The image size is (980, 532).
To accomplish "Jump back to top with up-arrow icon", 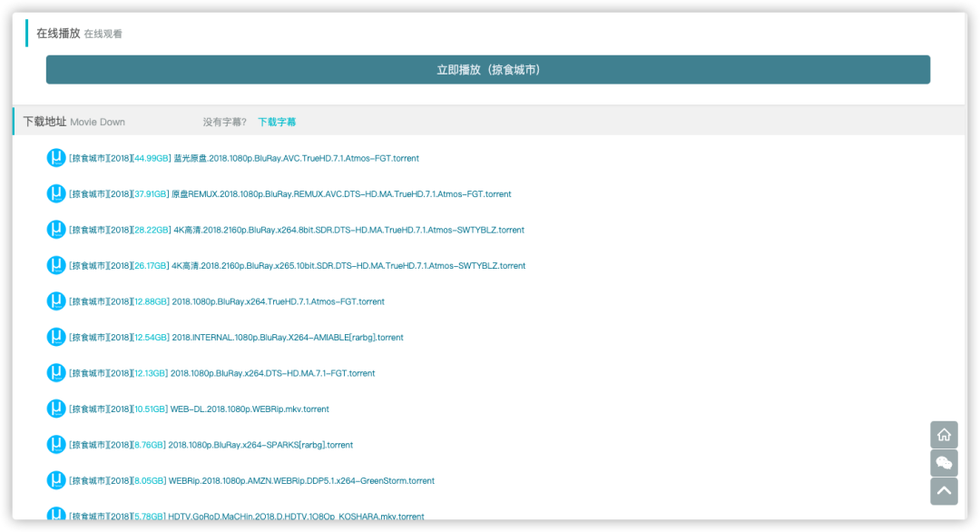I will [944, 491].
